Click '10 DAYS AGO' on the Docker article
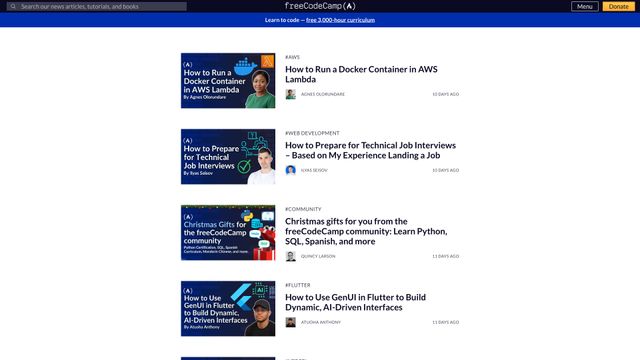The width and height of the screenshot is (640, 360). [446, 94]
